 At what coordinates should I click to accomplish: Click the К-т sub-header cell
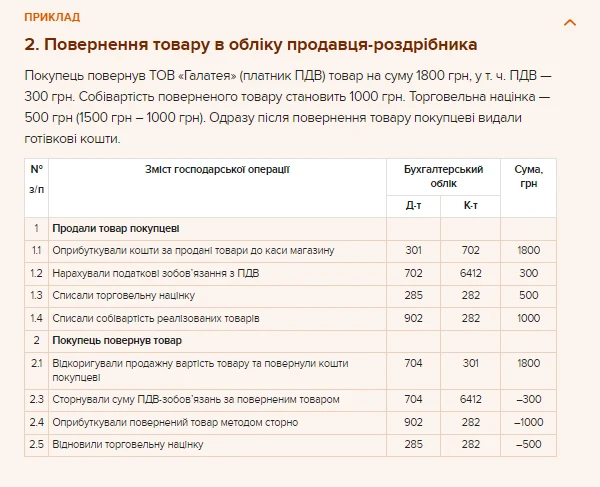pyautogui.click(x=470, y=206)
